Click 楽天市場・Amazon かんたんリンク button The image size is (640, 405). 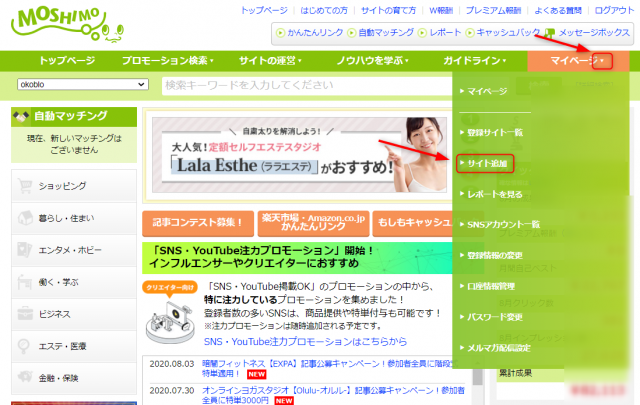pos(313,223)
